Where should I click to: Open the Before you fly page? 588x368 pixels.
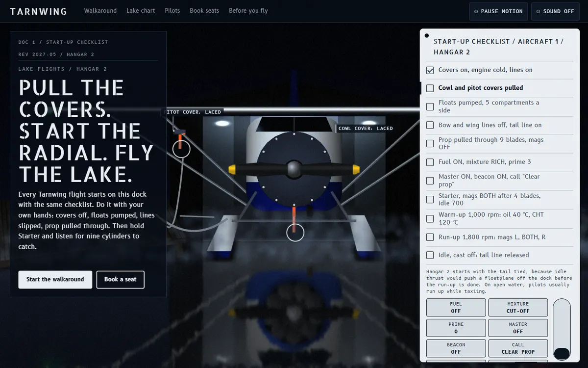[x=248, y=10]
